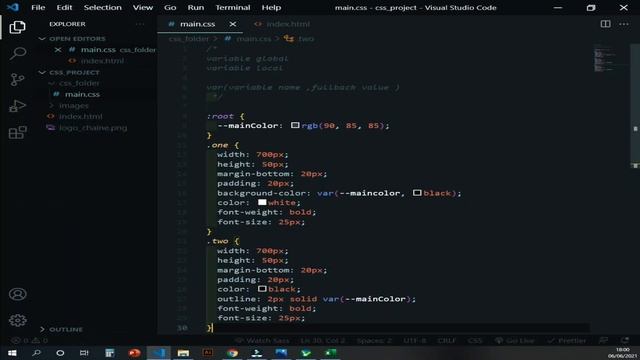640x360 pixels.
Task: Open the Accounts menu icon
Action: (17, 294)
